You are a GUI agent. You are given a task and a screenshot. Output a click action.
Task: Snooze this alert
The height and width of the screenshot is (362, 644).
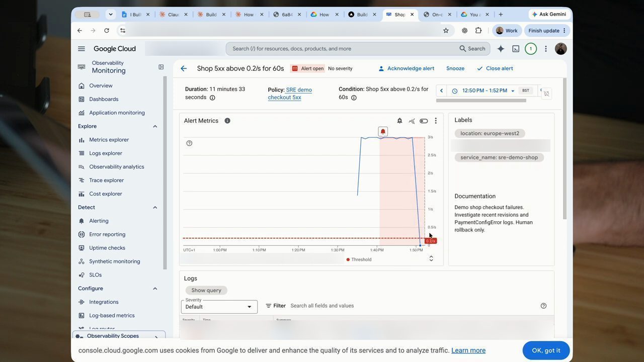pyautogui.click(x=455, y=68)
